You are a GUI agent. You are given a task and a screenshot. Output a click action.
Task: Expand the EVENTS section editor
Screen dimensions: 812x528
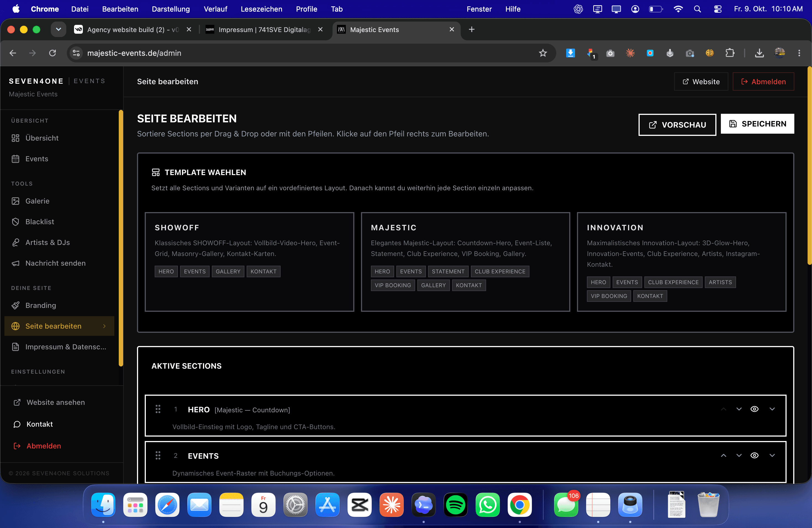coord(772,455)
